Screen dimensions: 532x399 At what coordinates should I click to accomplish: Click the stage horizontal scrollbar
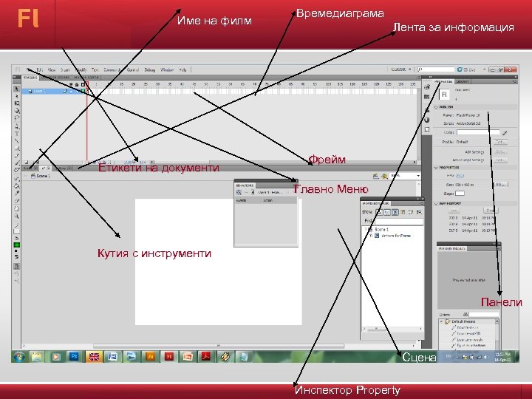(x=219, y=346)
